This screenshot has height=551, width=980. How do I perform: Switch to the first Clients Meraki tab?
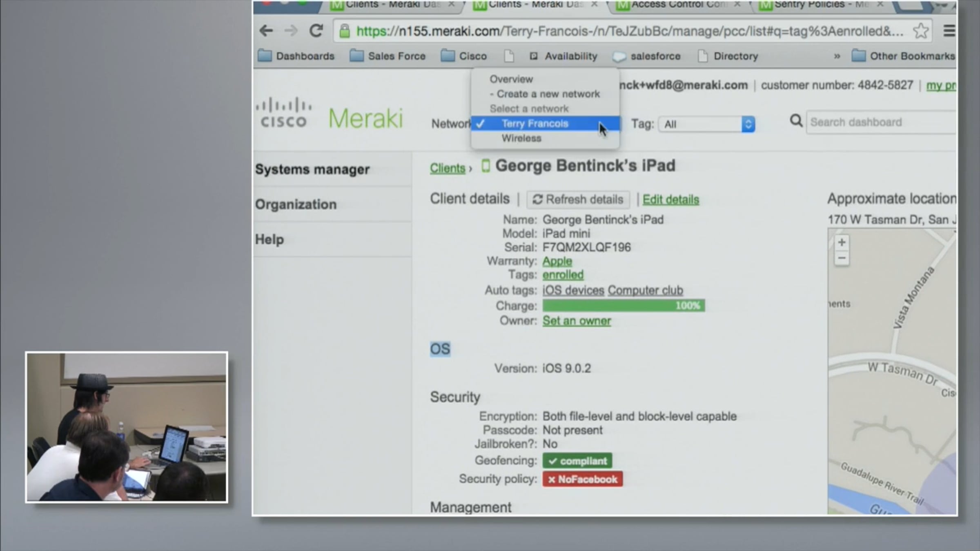(x=393, y=6)
